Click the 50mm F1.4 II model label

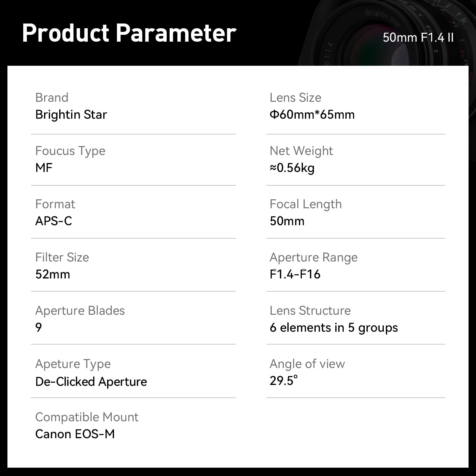[x=418, y=38]
